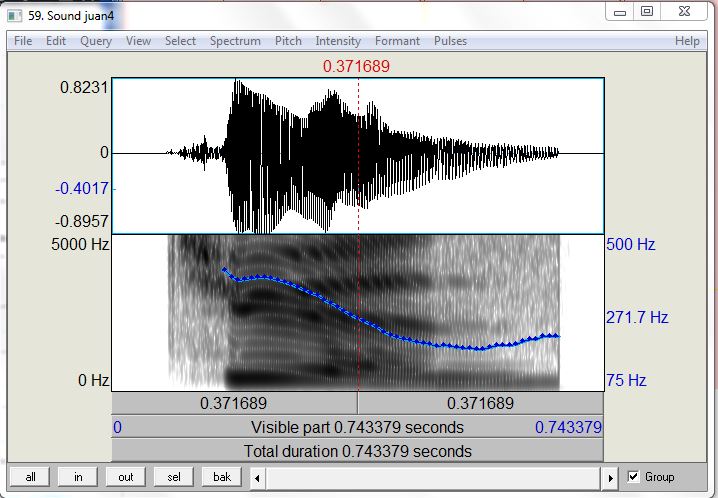Click the 'sel' zoom-to-selection button
This screenshot has height=498, width=718.
click(x=174, y=477)
